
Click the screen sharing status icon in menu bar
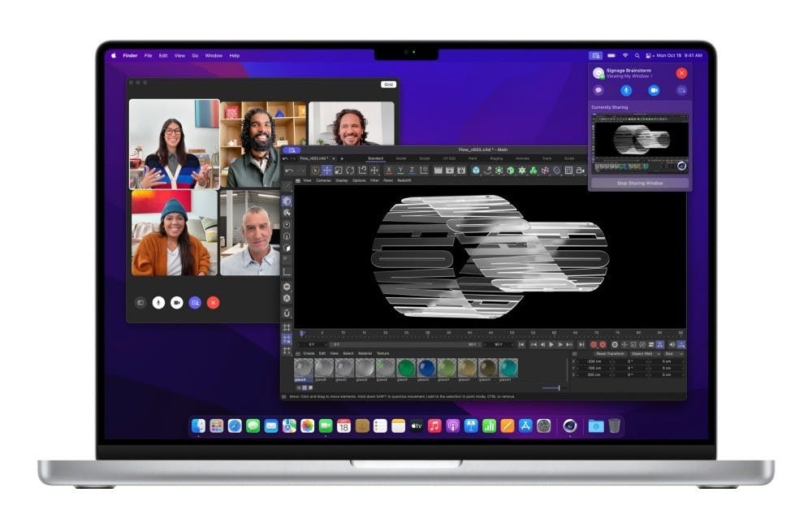[x=595, y=55]
